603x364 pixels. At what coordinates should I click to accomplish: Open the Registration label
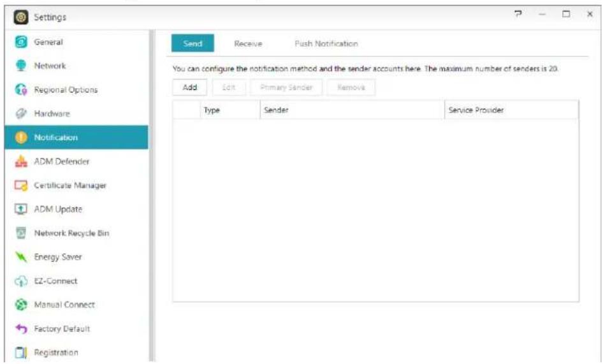tap(56, 353)
